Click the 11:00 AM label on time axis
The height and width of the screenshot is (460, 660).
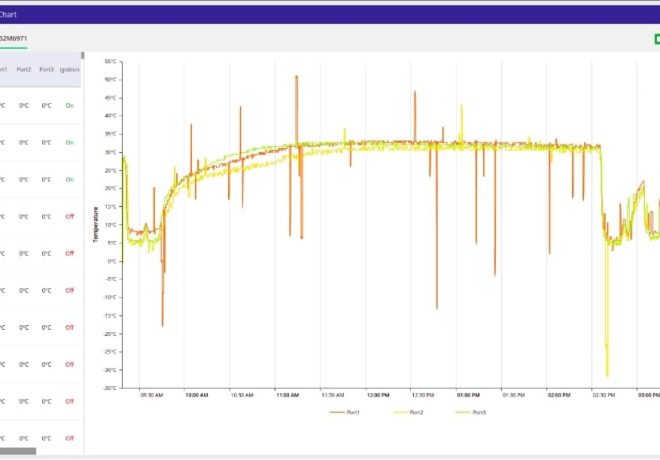click(287, 395)
